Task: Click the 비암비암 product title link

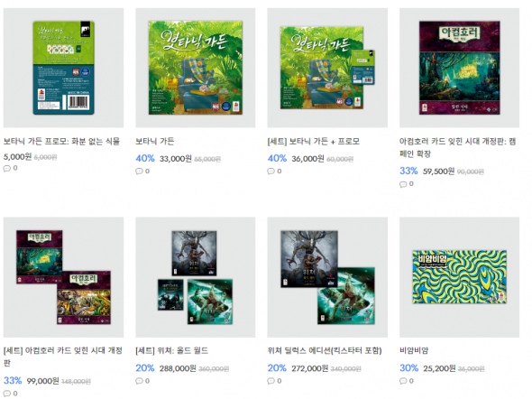Action: click(x=414, y=350)
